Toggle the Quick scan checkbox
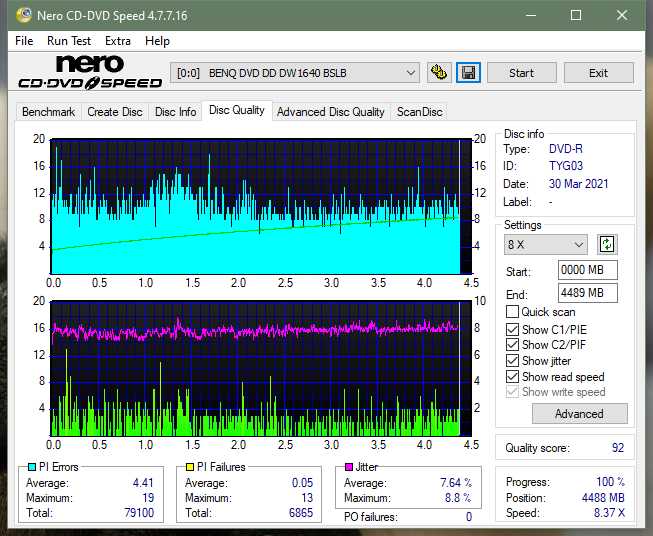The width and height of the screenshot is (653, 536). pos(512,312)
